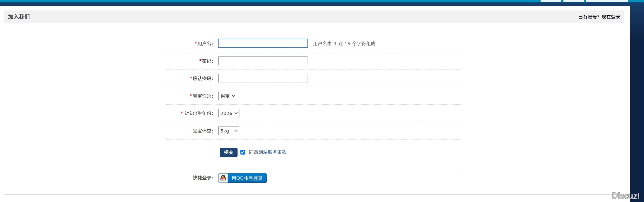The width and height of the screenshot is (644, 202).
Task: Click the 快捷登录 label
Action: (203, 178)
